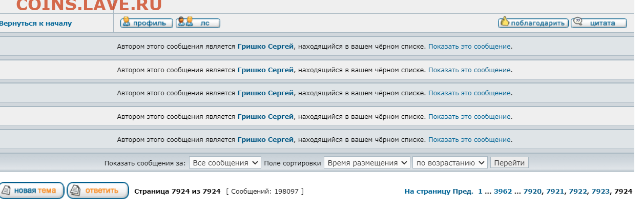
Task: Click the Перейти button
Action: pos(509,163)
